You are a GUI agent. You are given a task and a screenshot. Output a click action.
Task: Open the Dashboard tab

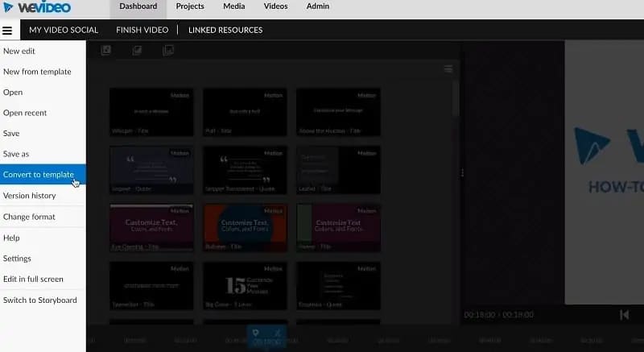(x=138, y=6)
